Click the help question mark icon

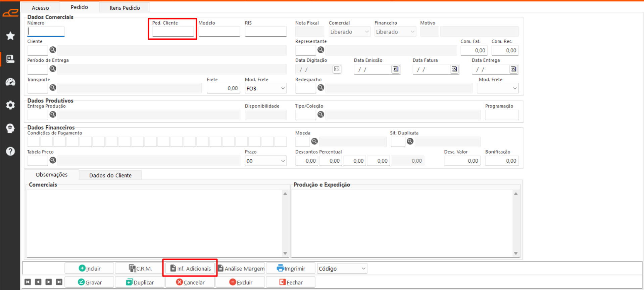tap(10, 151)
